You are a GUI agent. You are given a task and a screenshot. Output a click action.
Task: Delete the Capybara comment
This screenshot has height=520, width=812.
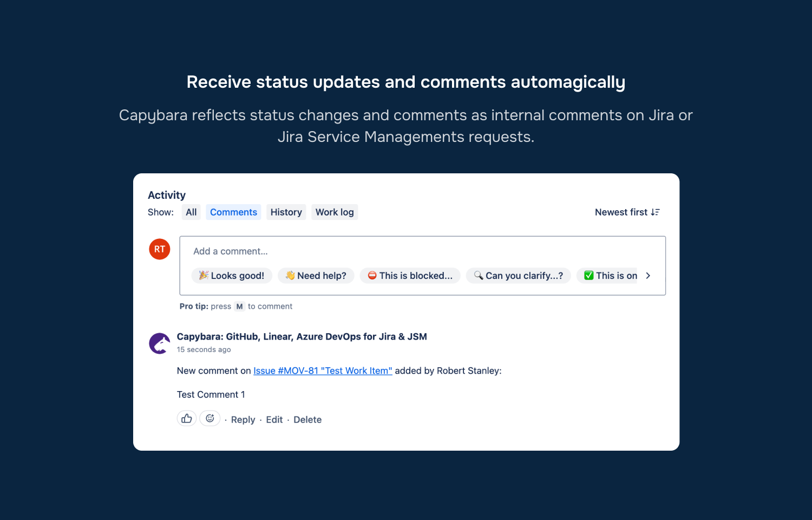(x=307, y=419)
